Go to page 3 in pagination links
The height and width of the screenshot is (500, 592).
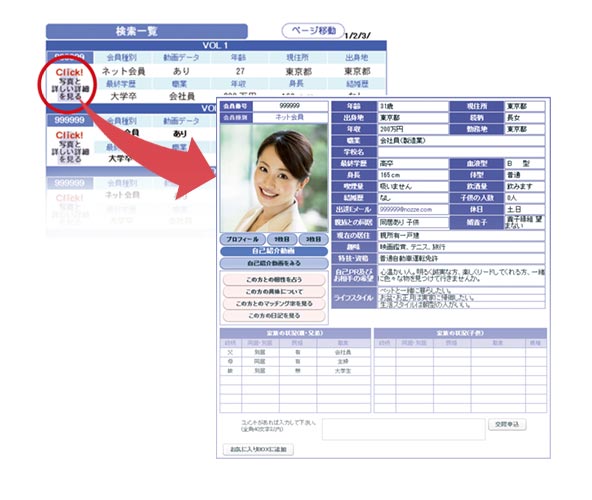364,36
